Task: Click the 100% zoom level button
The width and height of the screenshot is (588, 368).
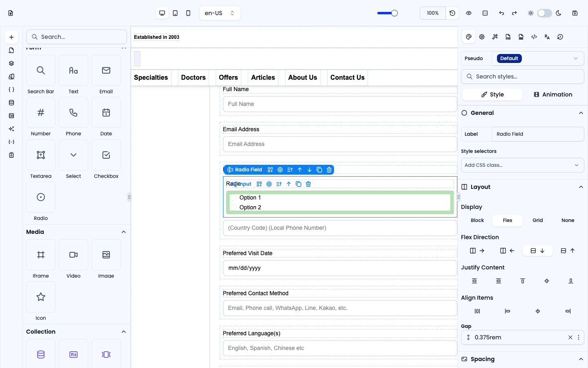Action: pos(433,13)
